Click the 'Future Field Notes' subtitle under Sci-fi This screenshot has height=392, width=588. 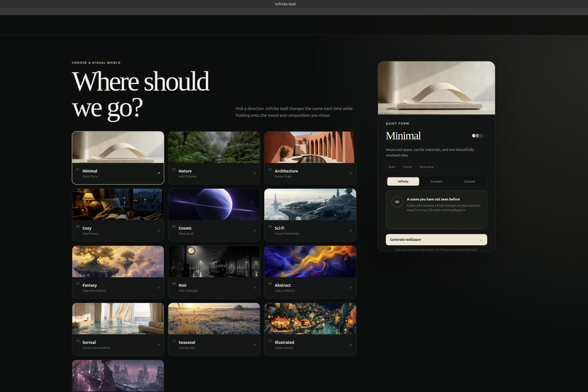pos(287,234)
